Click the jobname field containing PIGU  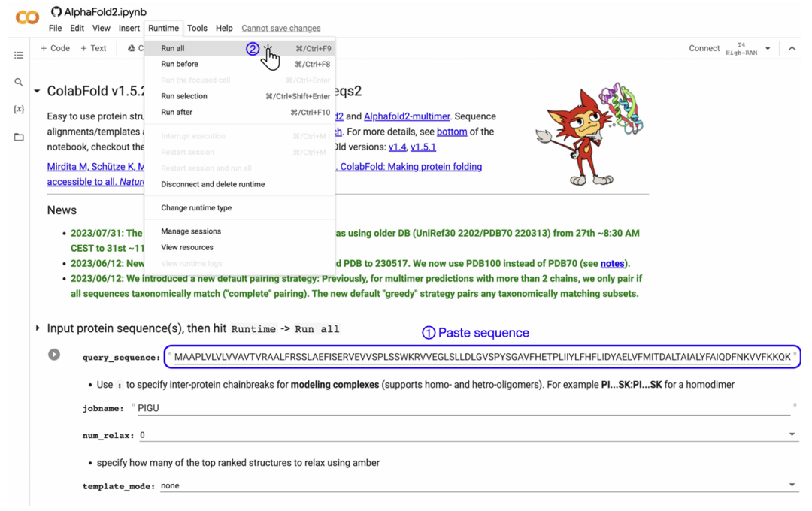(x=463, y=408)
